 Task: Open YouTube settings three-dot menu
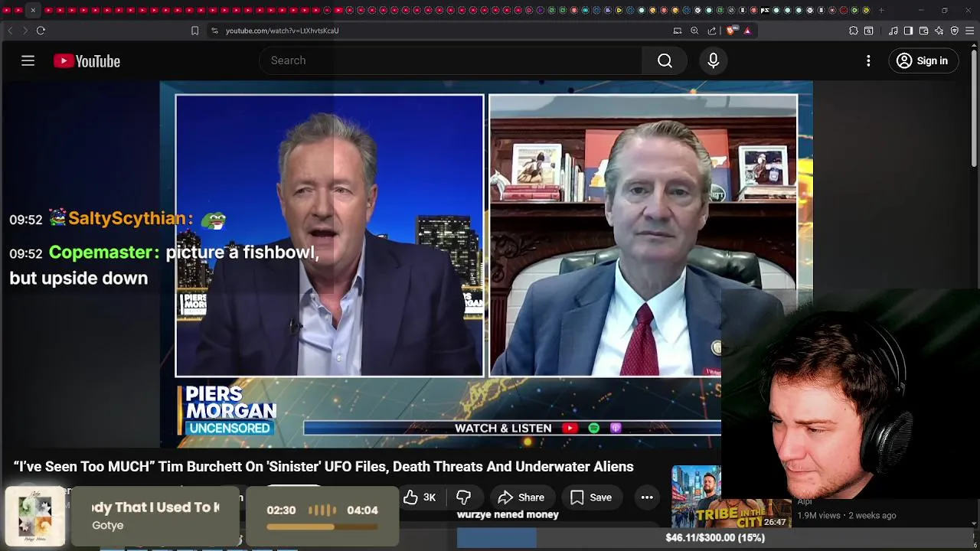[868, 60]
